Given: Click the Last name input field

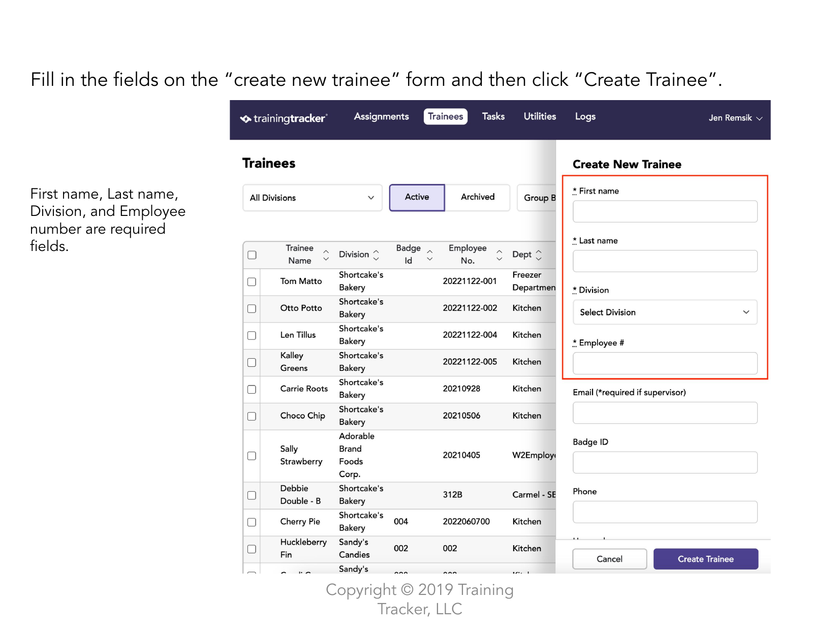Looking at the screenshot, I should 665,261.
